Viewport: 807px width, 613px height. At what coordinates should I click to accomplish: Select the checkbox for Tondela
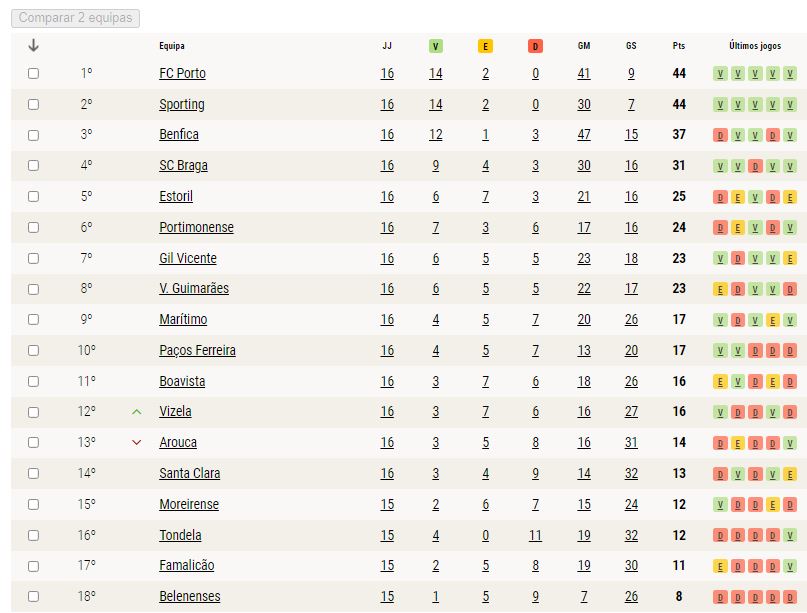[33, 535]
